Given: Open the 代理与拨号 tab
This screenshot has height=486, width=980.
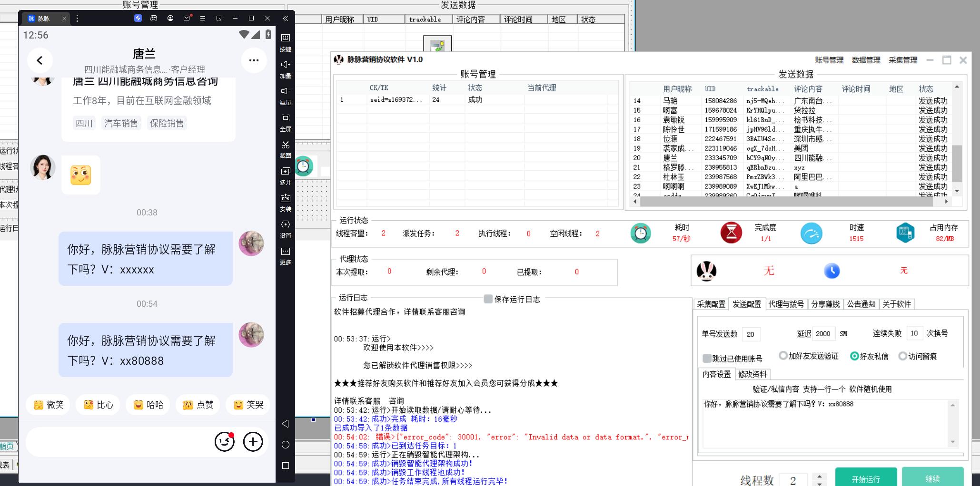Looking at the screenshot, I should point(786,304).
